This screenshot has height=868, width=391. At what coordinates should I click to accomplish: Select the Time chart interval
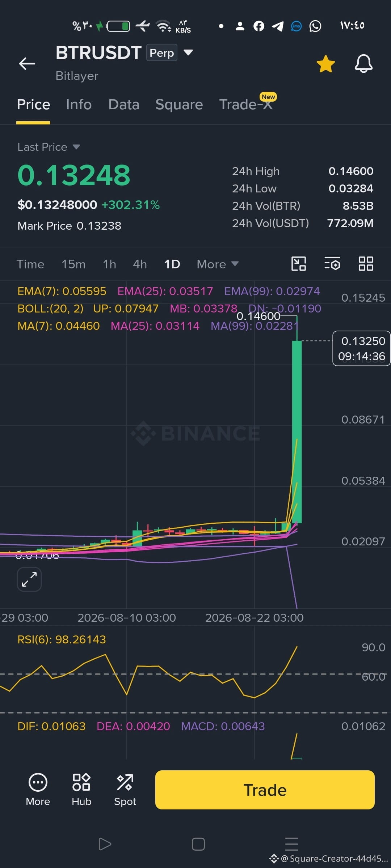tap(30, 264)
